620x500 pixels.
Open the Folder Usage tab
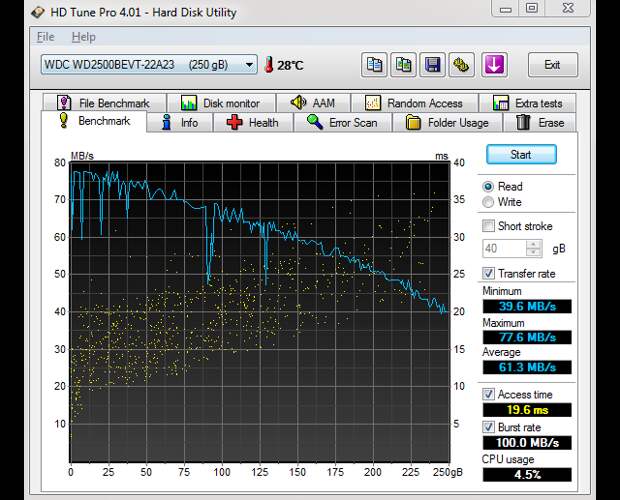coord(447,123)
